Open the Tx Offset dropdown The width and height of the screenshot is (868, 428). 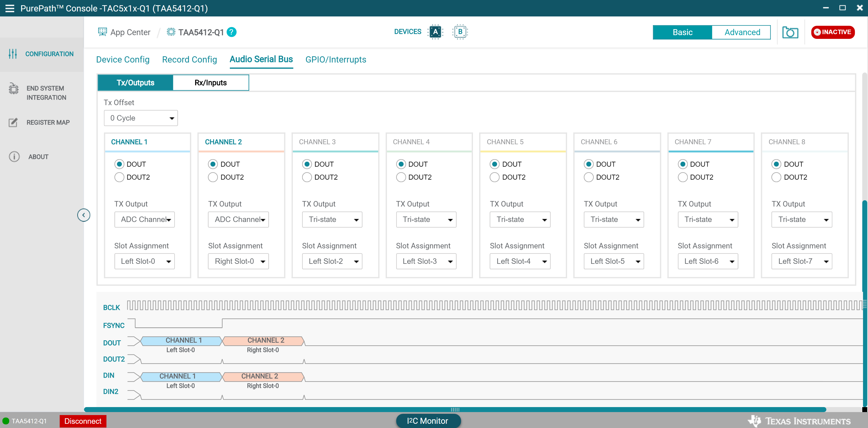click(x=141, y=118)
